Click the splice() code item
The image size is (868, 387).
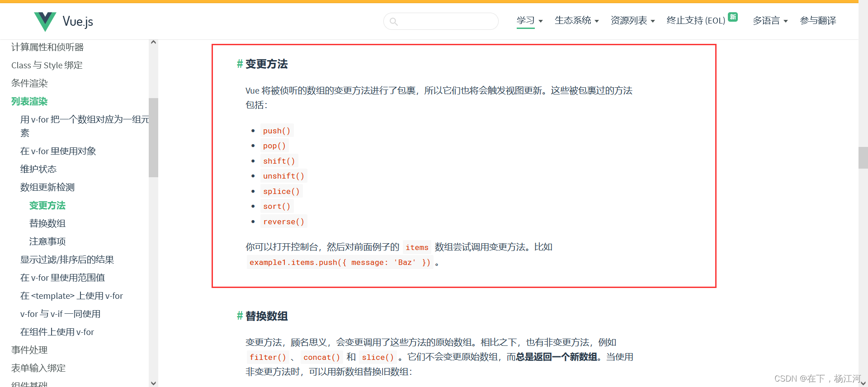(281, 191)
